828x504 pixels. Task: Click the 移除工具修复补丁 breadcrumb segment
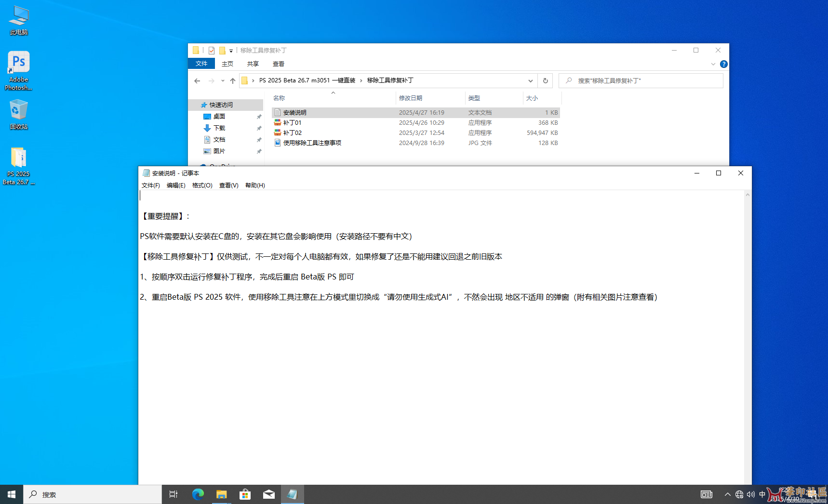tap(390, 80)
